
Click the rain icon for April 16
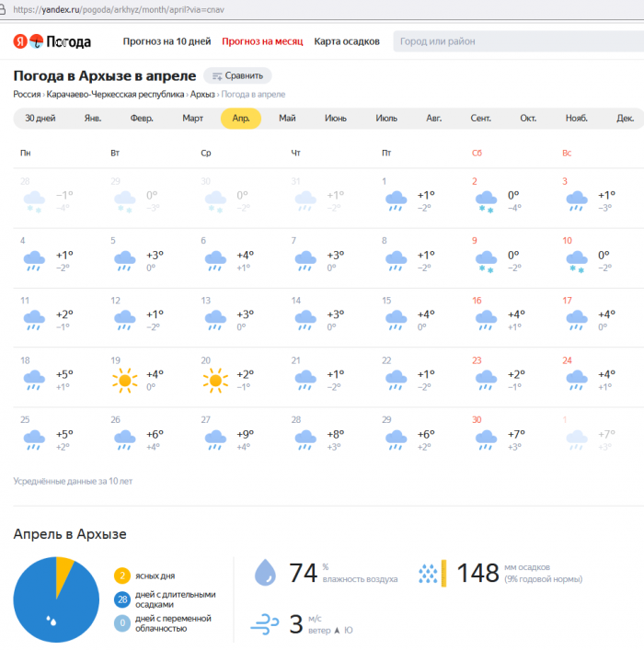coord(487,321)
